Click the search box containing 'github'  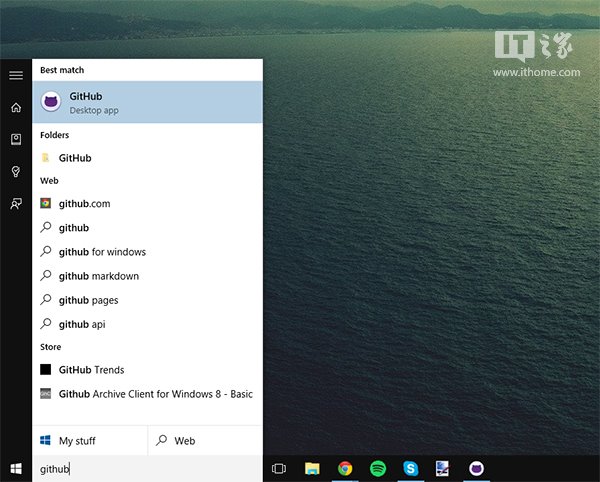147,469
